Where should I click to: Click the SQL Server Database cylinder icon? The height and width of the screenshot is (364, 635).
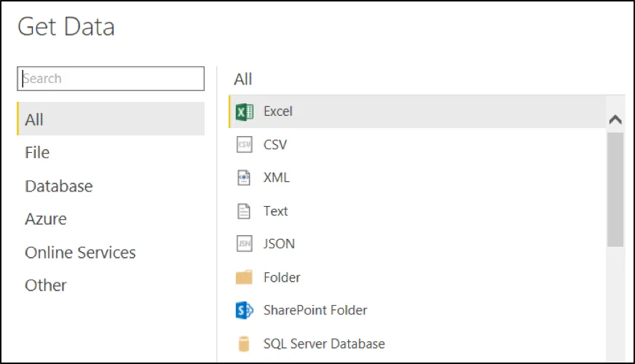[x=244, y=344]
